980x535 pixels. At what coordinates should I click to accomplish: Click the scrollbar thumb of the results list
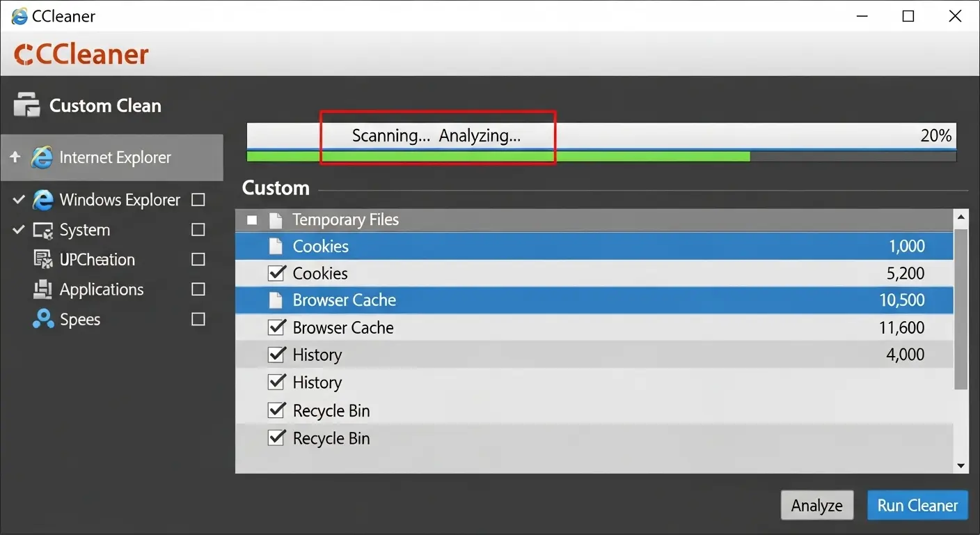(961, 309)
